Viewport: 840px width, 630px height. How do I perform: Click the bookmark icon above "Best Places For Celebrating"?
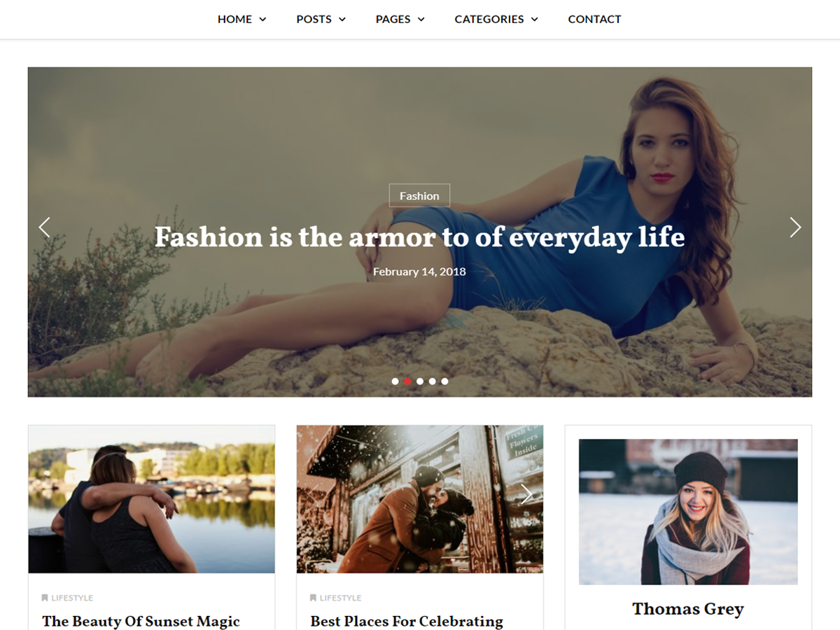[312, 597]
